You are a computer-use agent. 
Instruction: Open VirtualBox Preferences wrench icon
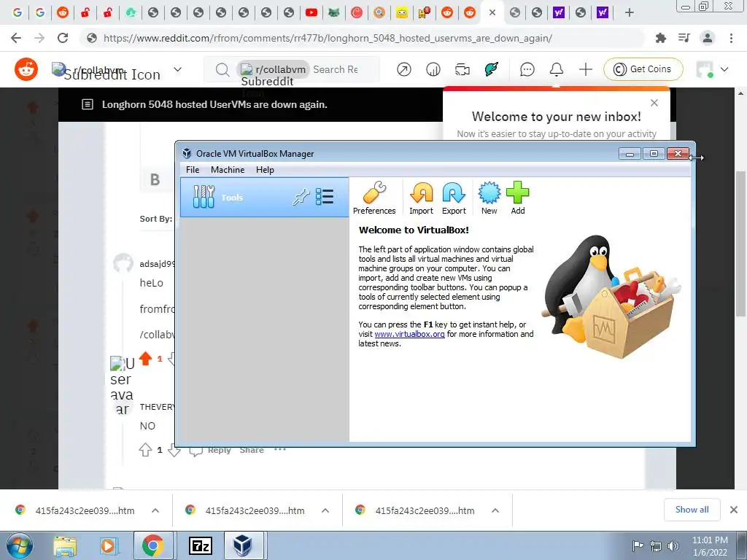pos(374,198)
